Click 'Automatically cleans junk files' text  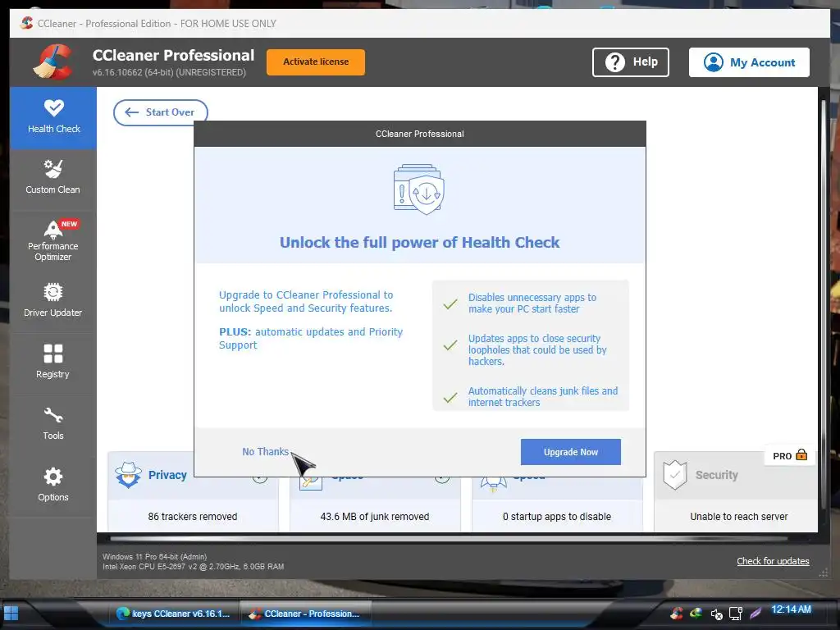click(x=543, y=396)
